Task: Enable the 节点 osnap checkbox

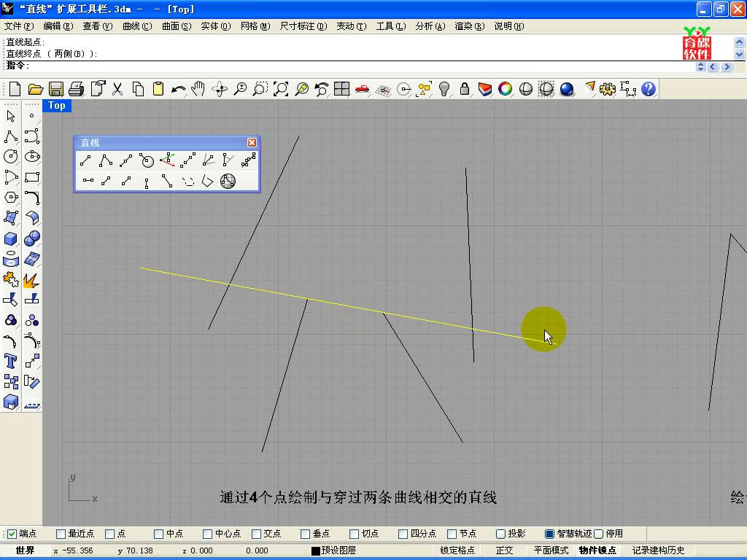Action: coord(452,534)
